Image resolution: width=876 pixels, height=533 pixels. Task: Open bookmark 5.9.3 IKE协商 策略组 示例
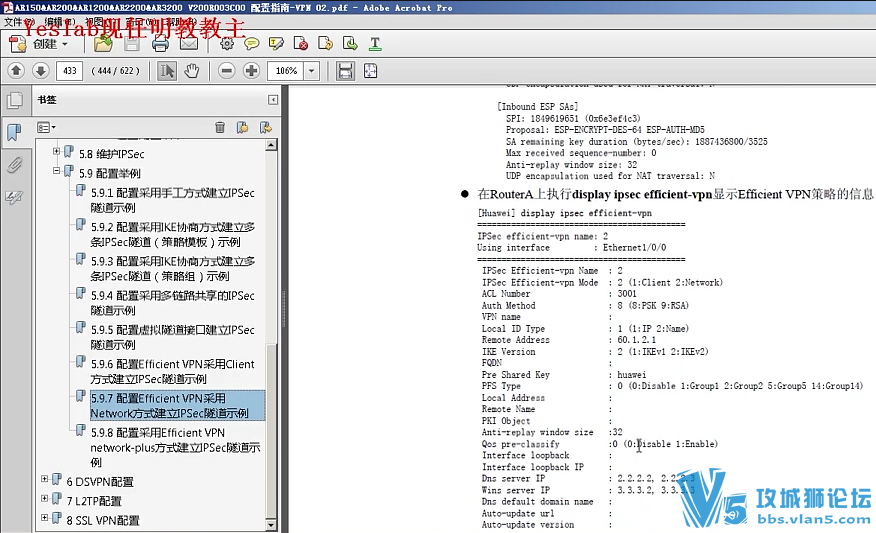173,268
